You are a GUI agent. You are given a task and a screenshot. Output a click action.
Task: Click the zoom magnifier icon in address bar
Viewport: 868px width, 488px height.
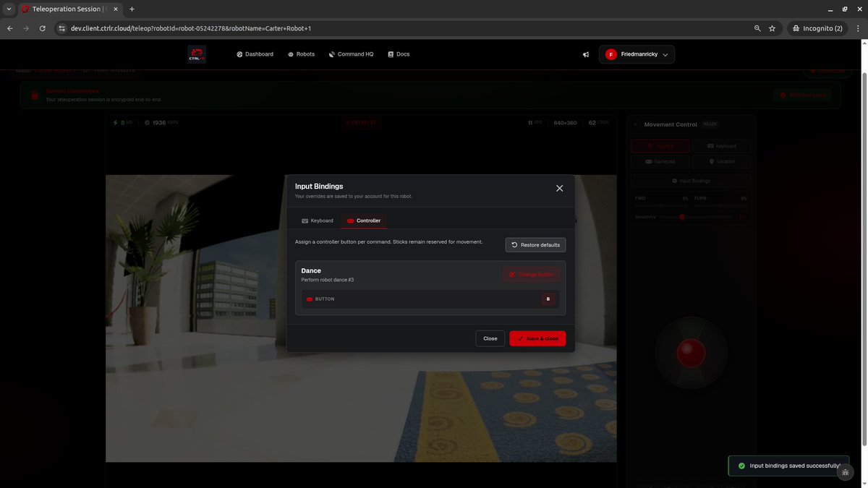click(x=757, y=28)
